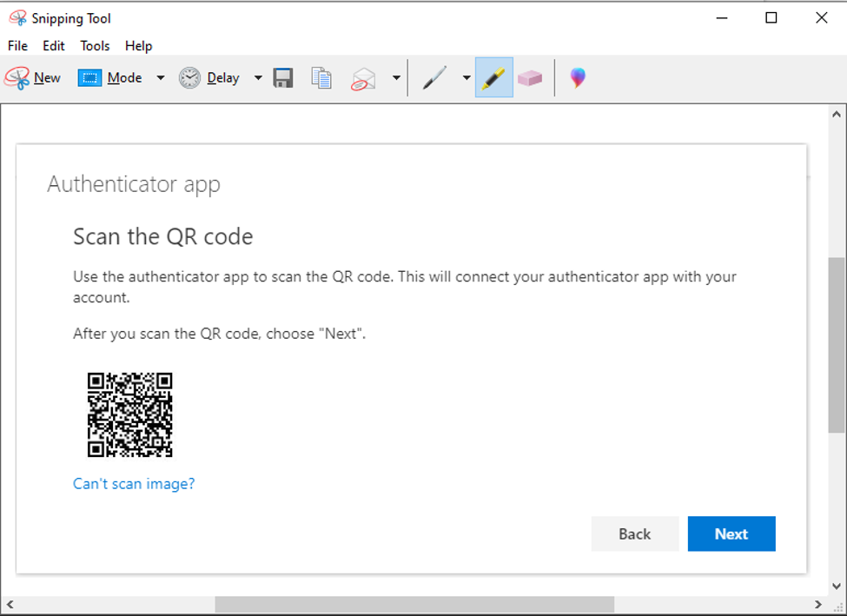Click the vertical scrollbar up arrow
The width and height of the screenshot is (847, 616).
[x=837, y=115]
